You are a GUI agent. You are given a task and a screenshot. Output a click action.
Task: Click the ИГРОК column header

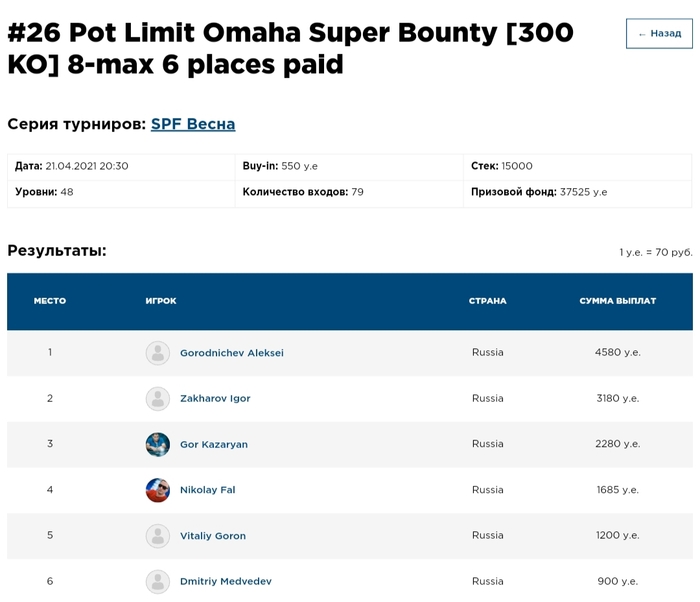(161, 301)
